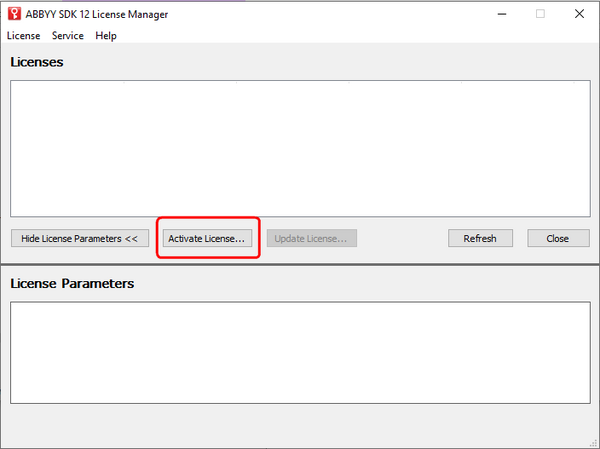Close the License Manager via Close button
Viewport: 600px width, 449px height.
click(x=558, y=238)
